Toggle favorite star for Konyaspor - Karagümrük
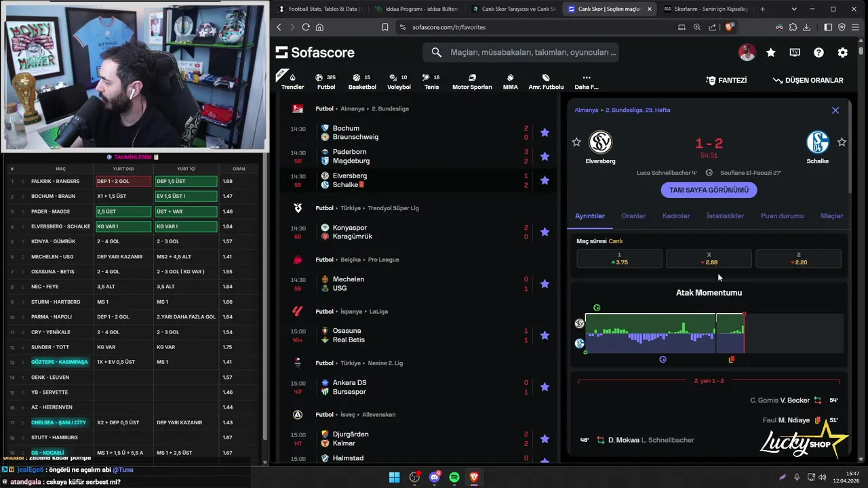 point(545,232)
